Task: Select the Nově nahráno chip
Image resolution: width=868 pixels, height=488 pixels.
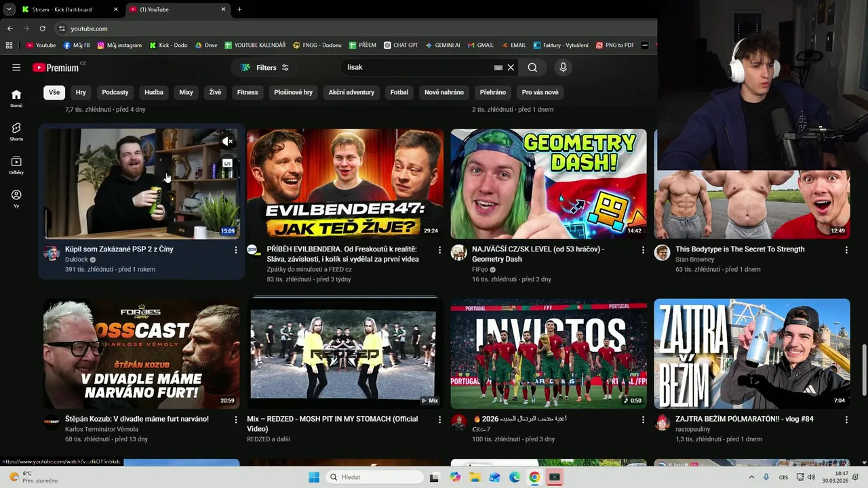Action: tap(444, 92)
